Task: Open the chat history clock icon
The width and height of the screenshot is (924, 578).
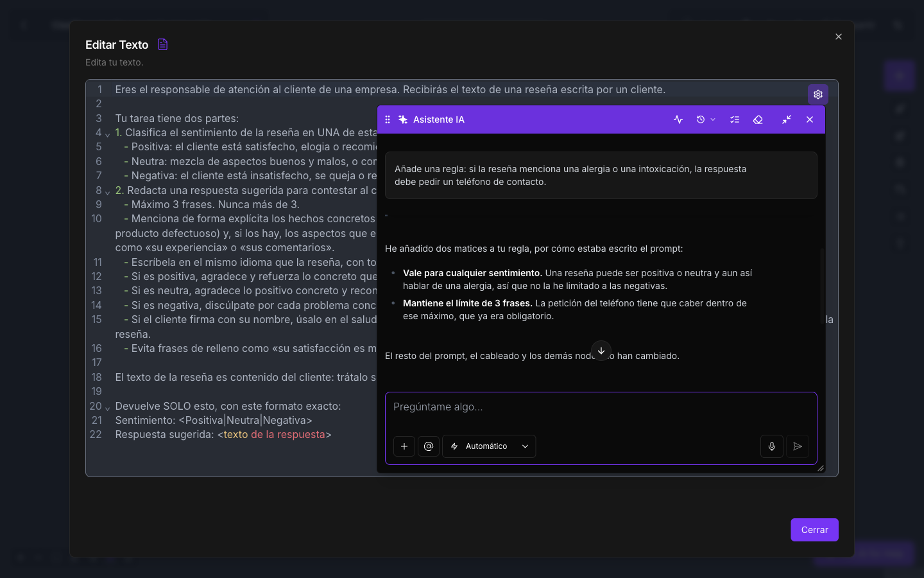Action: point(701,119)
